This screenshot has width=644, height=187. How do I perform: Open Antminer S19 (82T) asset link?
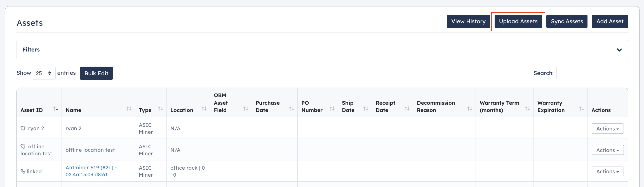(x=91, y=171)
